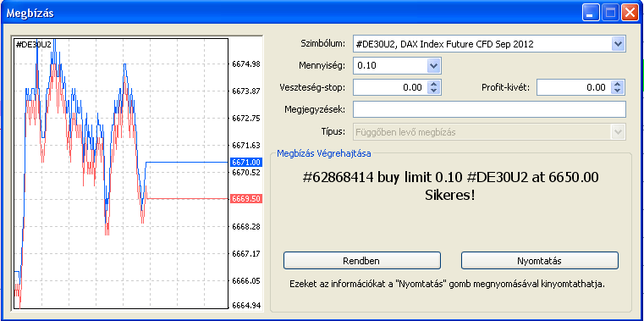Click the Nyomtatás print button

(540, 261)
